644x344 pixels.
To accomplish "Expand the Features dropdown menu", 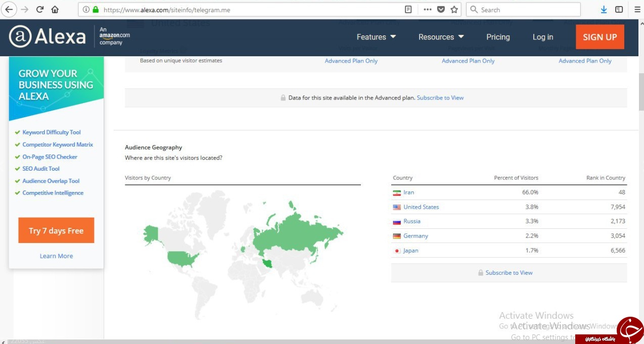I will click(376, 37).
